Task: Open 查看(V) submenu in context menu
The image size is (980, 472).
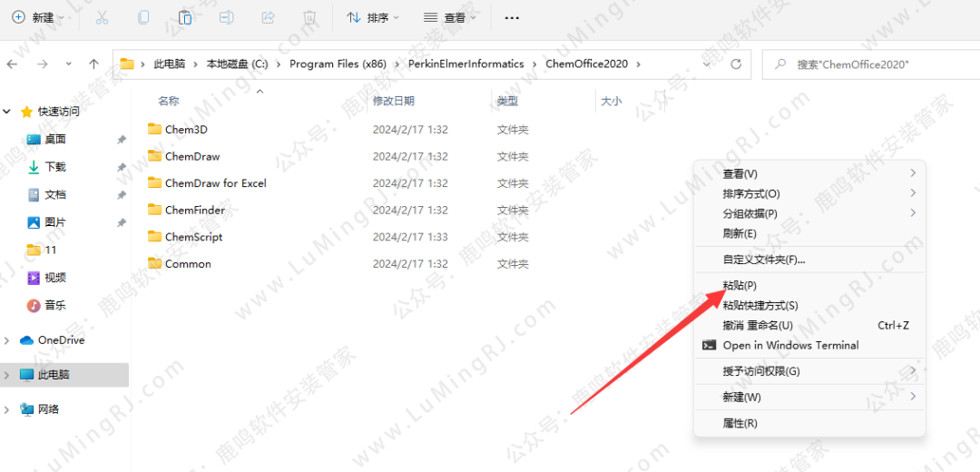Action: [809, 173]
